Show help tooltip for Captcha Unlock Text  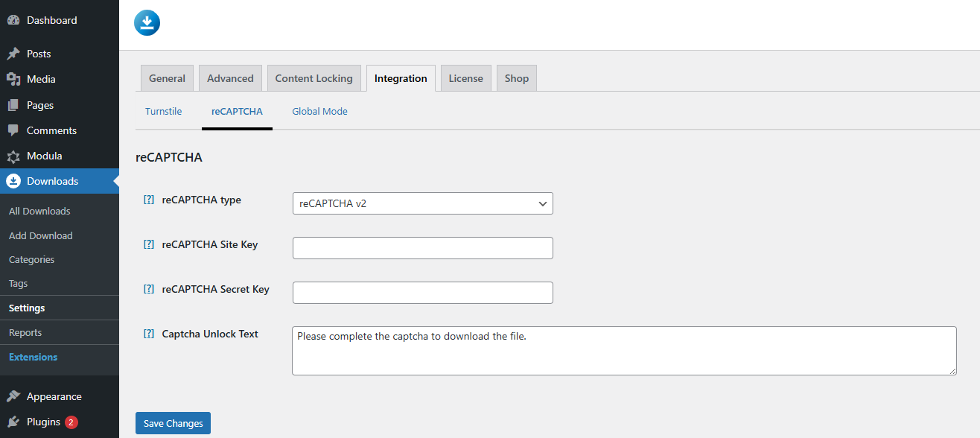[x=149, y=334]
